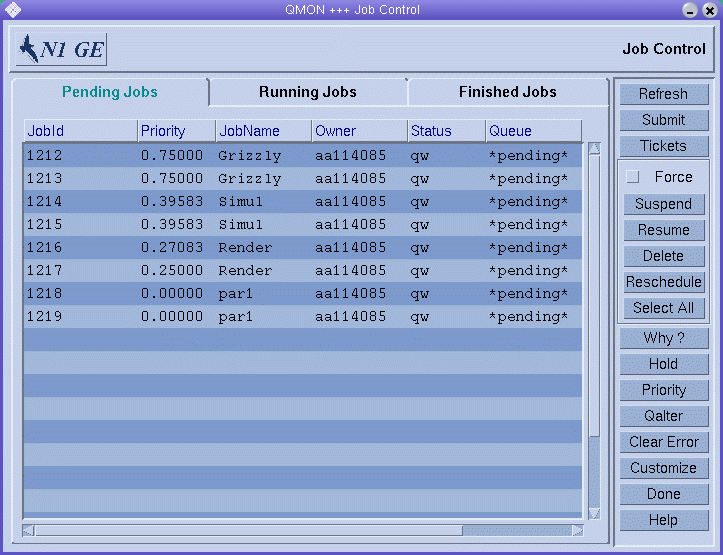
Task: Click the Owner column header
Action: pos(360,131)
